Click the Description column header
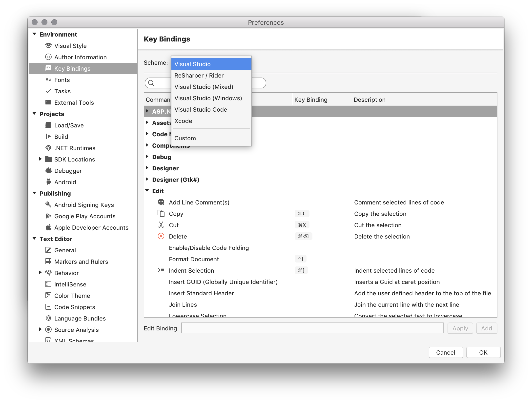The height and width of the screenshot is (403, 532). coord(424,100)
